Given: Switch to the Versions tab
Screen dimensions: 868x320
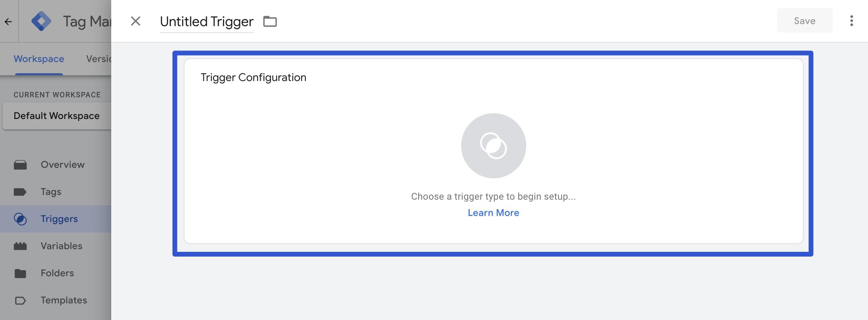Looking at the screenshot, I should (98, 59).
